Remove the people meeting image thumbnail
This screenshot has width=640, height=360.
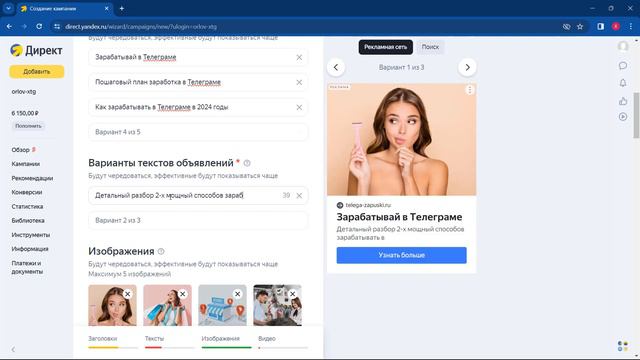pos(293,294)
